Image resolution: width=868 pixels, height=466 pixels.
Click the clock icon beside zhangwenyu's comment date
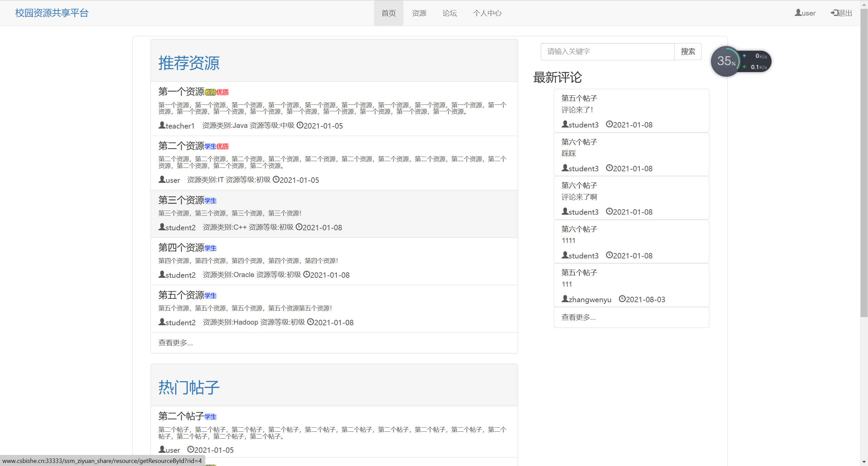pyautogui.click(x=623, y=299)
